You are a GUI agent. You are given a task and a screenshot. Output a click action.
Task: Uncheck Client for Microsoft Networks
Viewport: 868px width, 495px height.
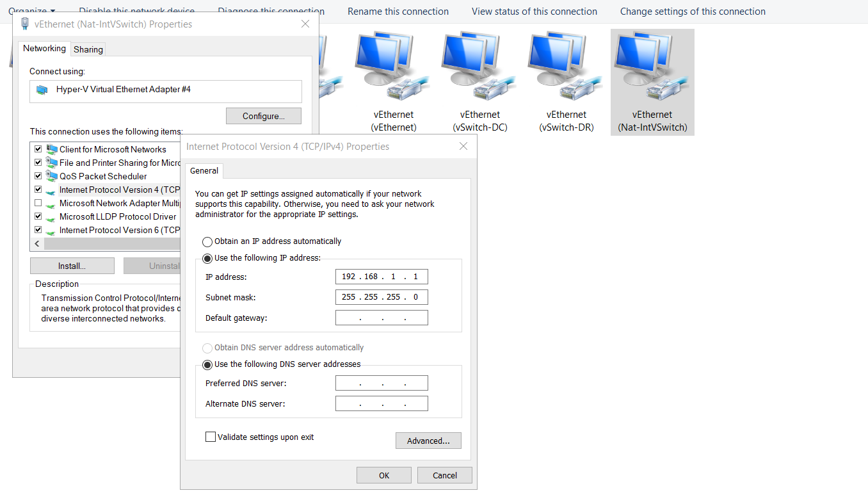tap(38, 149)
